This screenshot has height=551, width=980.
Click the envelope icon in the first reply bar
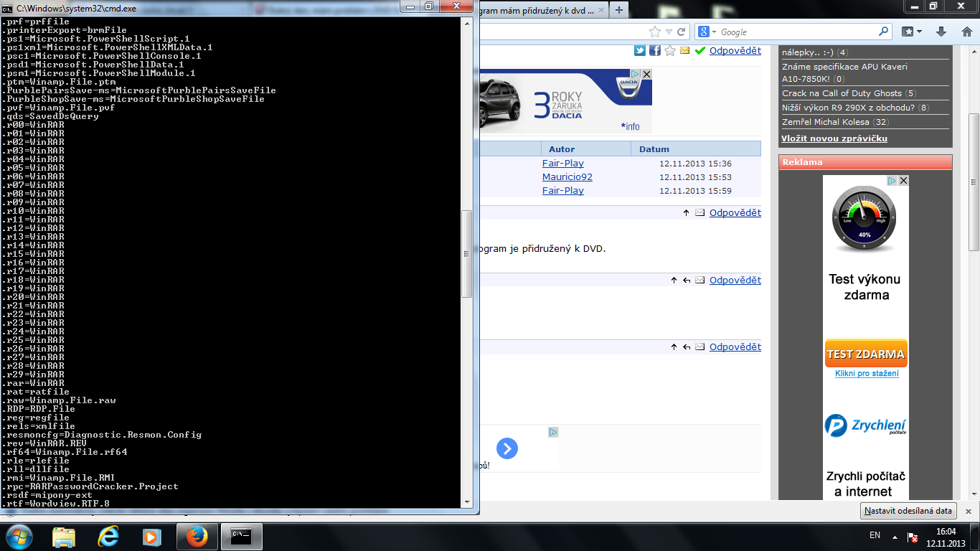(699, 213)
